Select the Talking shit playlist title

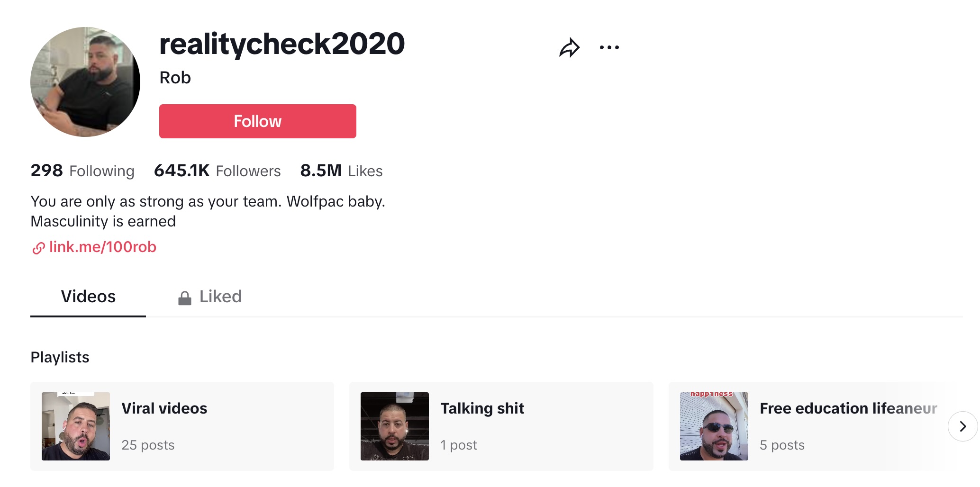[x=482, y=408]
